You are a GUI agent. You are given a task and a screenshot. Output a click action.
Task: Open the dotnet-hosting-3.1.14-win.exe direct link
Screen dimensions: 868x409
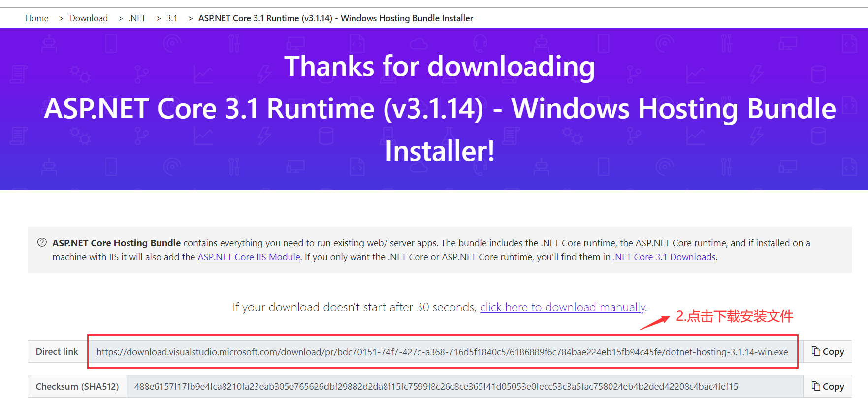(442, 352)
